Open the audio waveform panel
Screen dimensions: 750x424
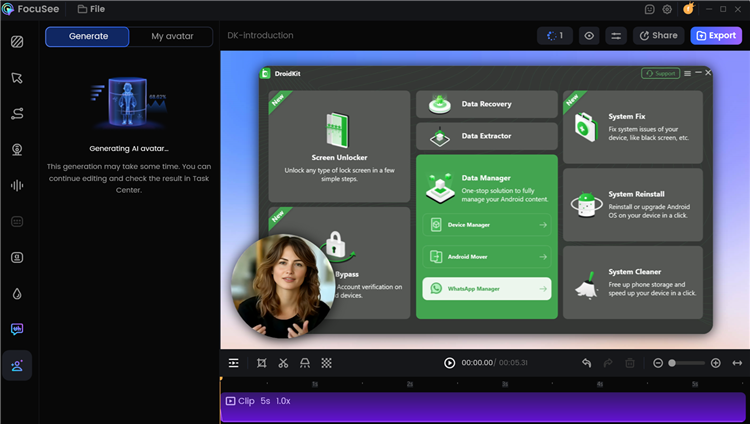click(x=17, y=186)
